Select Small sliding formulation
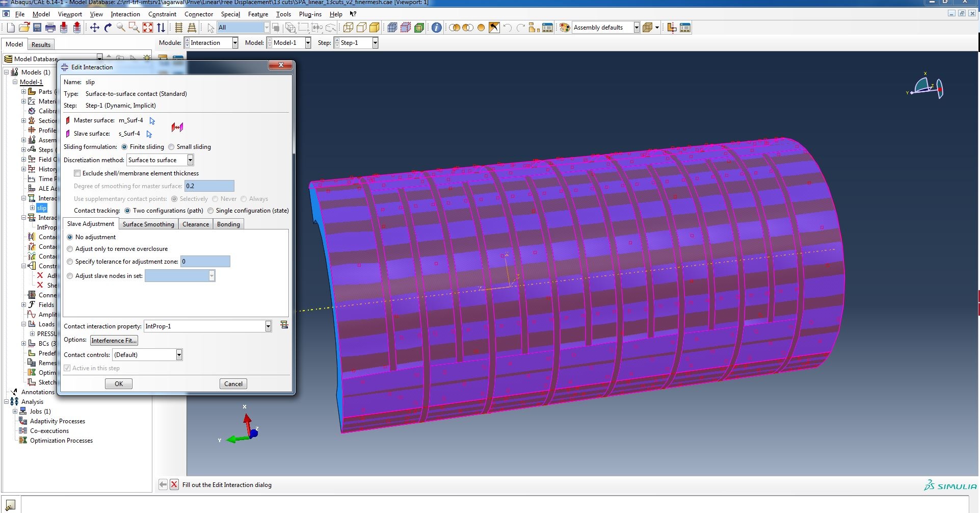The height and width of the screenshot is (513, 980). point(171,147)
